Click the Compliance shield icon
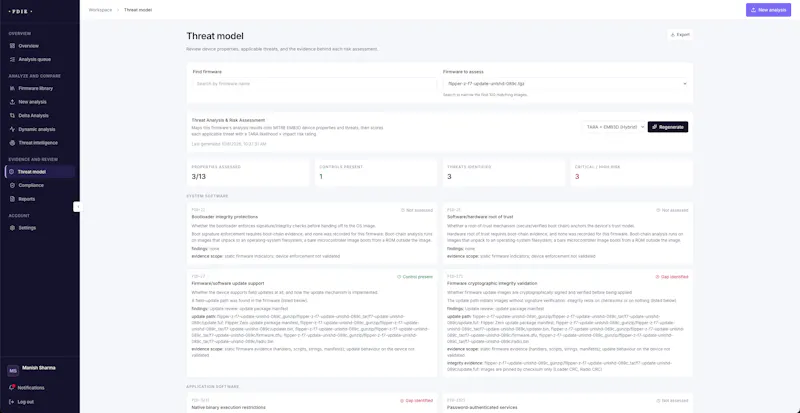Screen dimensions: 800x413 point(12,185)
